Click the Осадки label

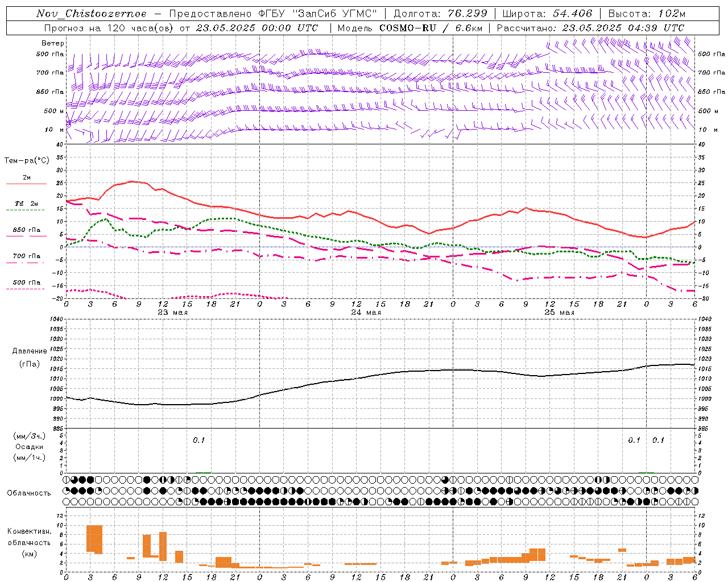tap(30, 447)
